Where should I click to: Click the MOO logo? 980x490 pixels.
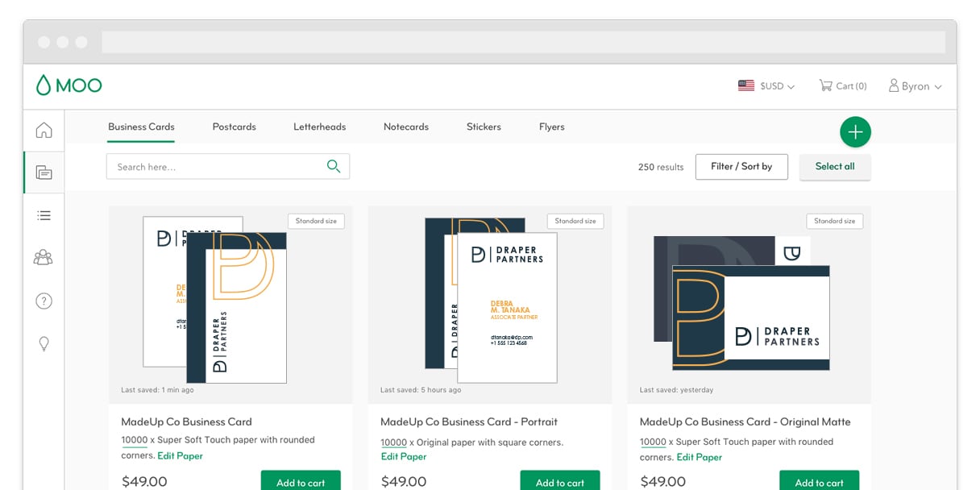tap(69, 85)
